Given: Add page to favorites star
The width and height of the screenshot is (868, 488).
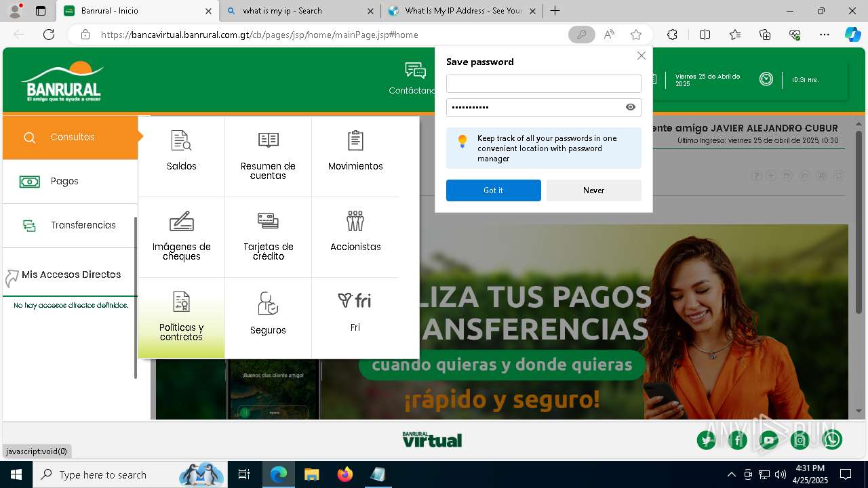Looking at the screenshot, I should [x=636, y=35].
